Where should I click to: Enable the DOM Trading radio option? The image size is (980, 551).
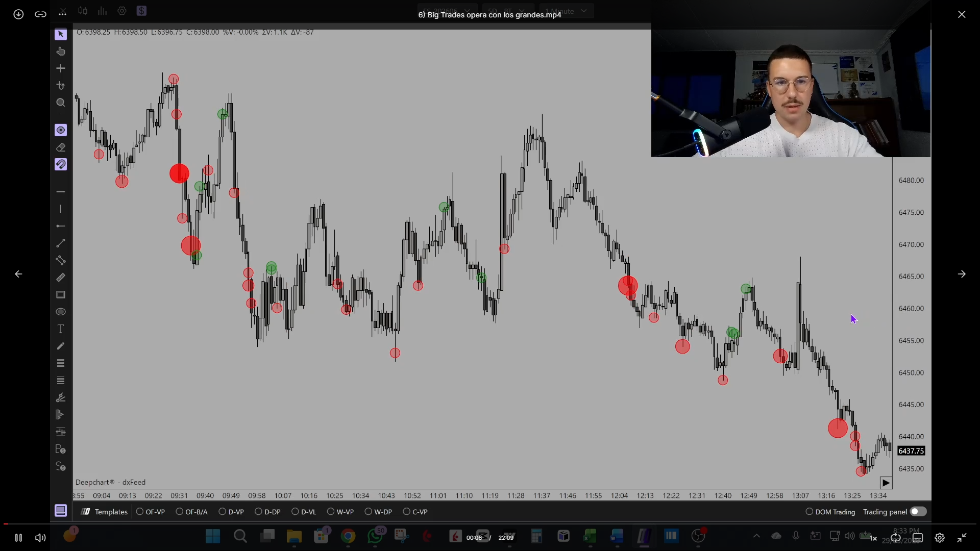click(830, 512)
